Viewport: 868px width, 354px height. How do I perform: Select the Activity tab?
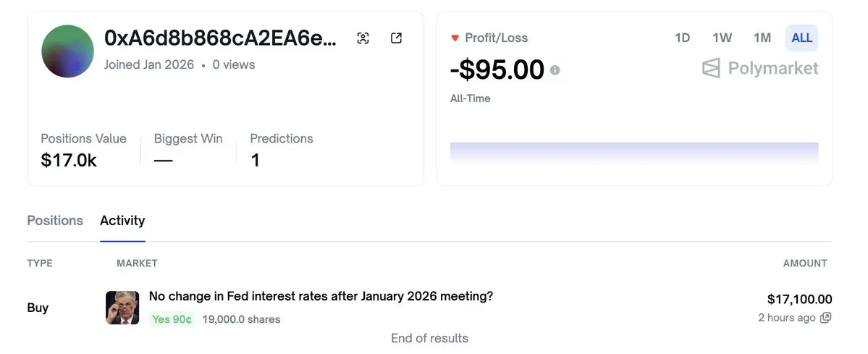[122, 221]
